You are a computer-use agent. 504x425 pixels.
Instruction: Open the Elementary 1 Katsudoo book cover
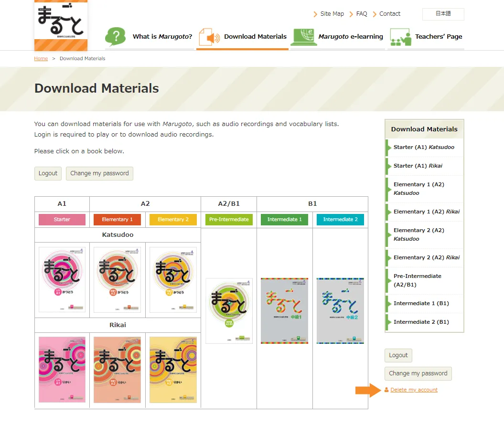(118, 280)
